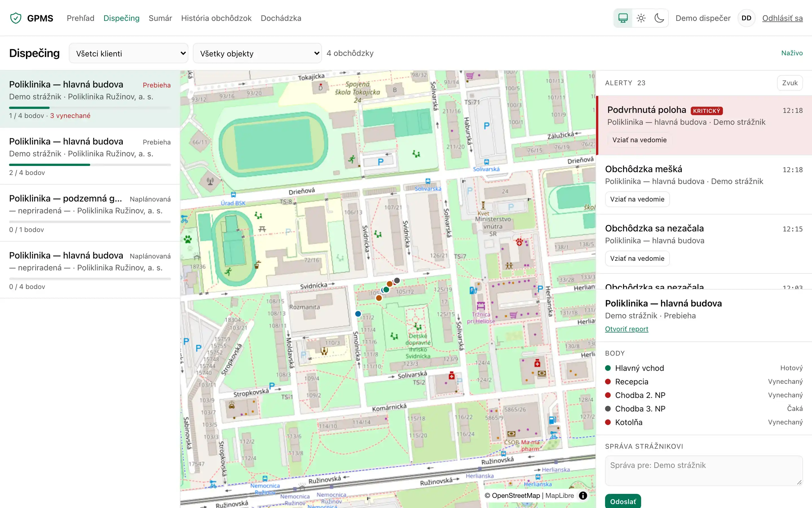
Task: Click the Naživo live status label
Action: click(x=792, y=53)
